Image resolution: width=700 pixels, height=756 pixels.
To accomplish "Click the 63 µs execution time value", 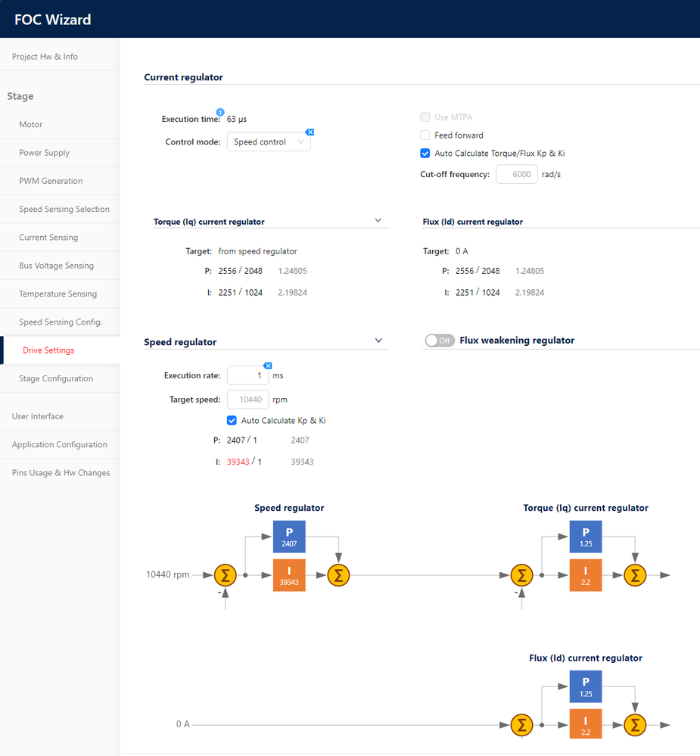I will click(x=237, y=119).
